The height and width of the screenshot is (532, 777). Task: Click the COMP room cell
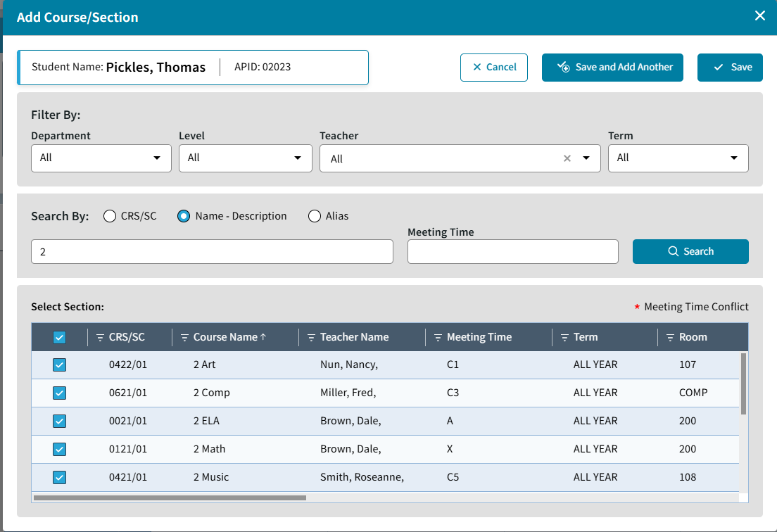coord(693,393)
